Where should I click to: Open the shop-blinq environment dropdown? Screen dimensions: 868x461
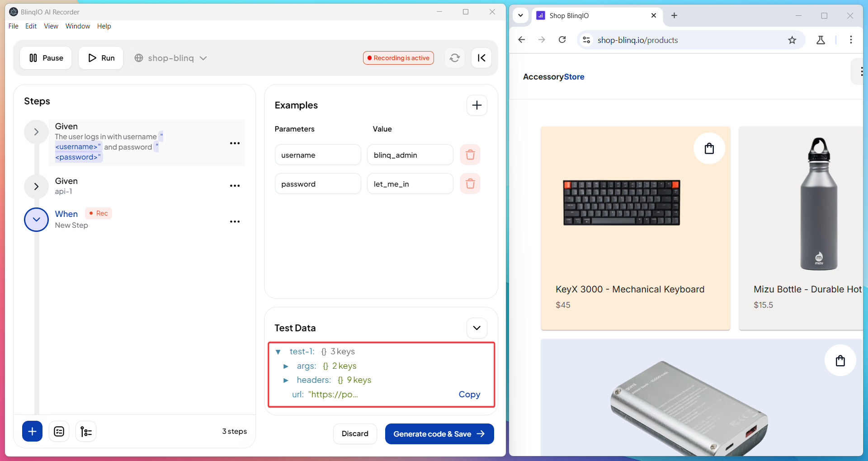coord(171,58)
